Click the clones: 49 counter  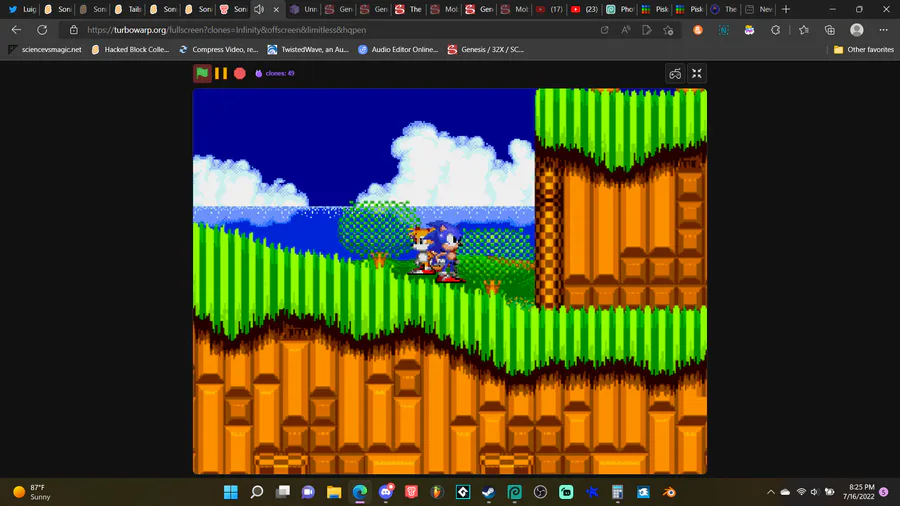275,73
